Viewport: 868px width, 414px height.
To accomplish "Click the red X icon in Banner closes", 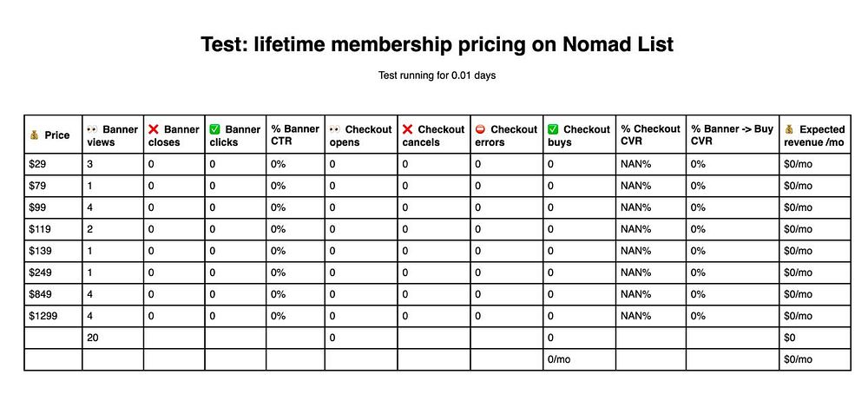I will (x=155, y=129).
